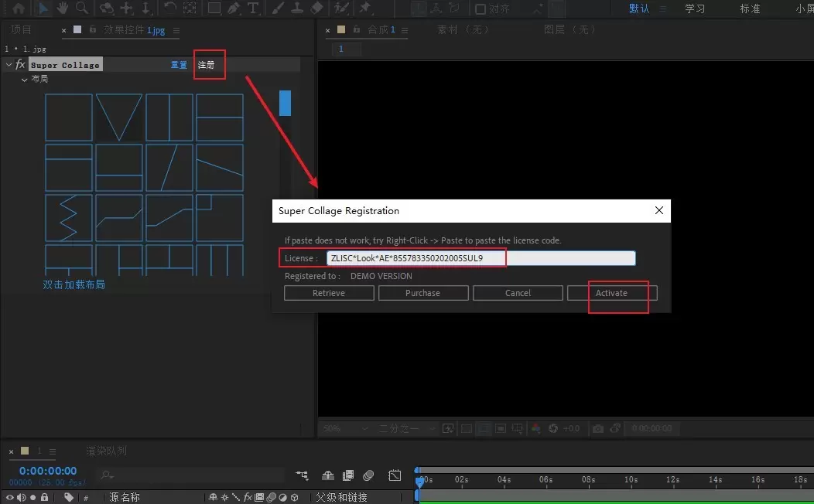
Task: Click Cancel in the registration dialog
Action: [x=518, y=293]
